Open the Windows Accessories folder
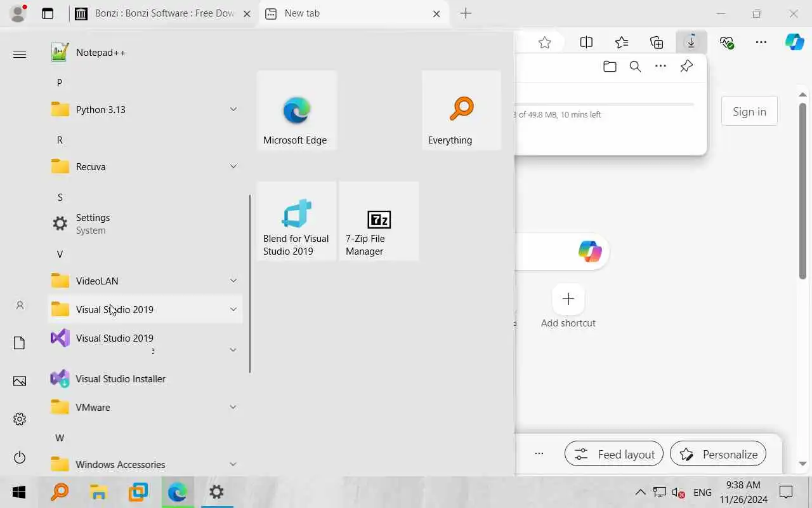This screenshot has width=812, height=508. coord(146,464)
